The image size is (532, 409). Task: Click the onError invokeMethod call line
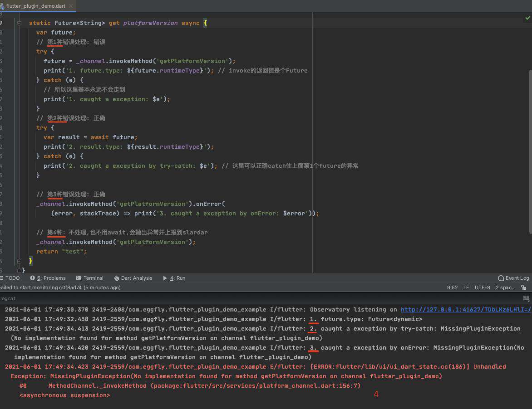point(131,204)
